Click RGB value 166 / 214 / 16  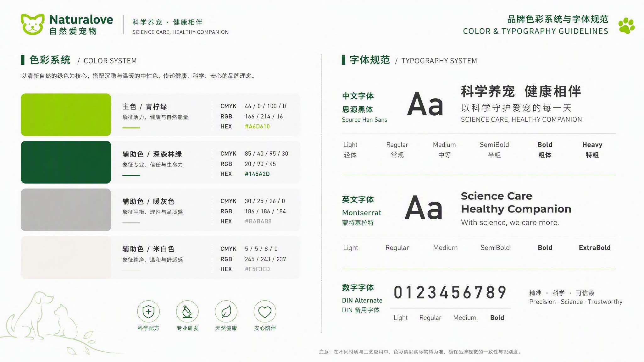(264, 116)
